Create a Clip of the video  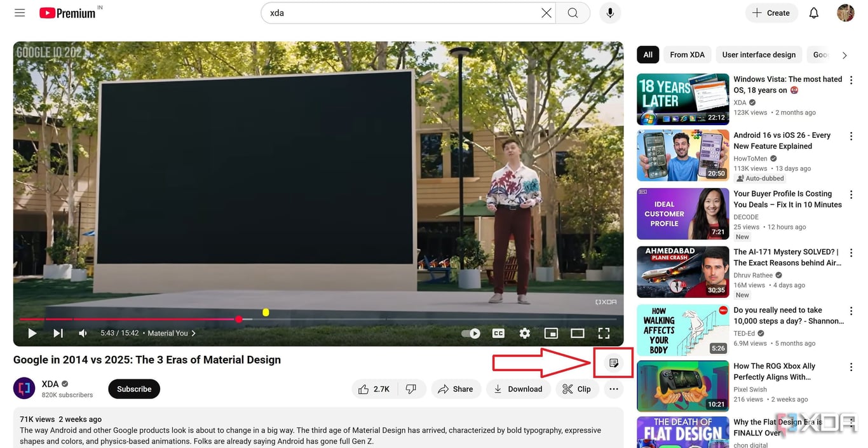pyautogui.click(x=577, y=389)
